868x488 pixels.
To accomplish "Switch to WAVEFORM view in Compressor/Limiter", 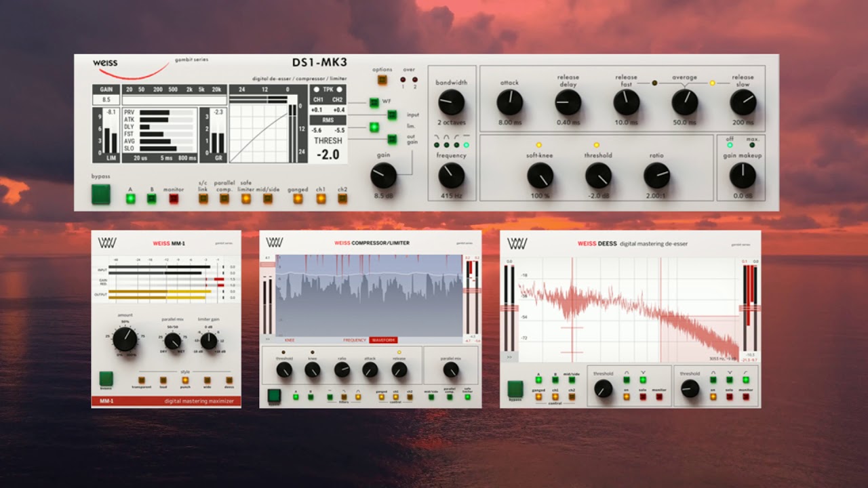I will 384,340.
